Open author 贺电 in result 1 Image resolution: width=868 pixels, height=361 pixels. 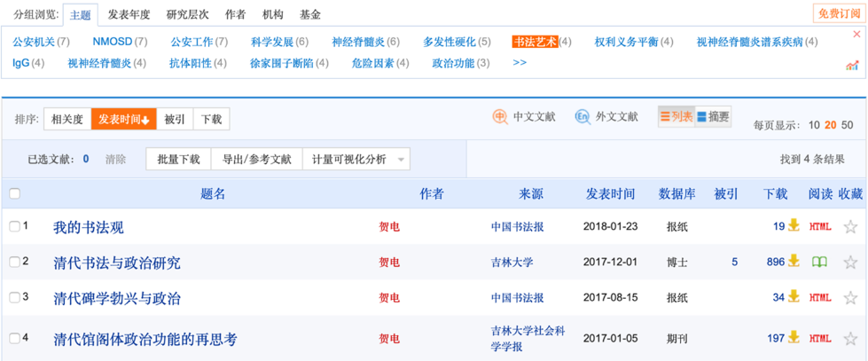pyautogui.click(x=389, y=226)
